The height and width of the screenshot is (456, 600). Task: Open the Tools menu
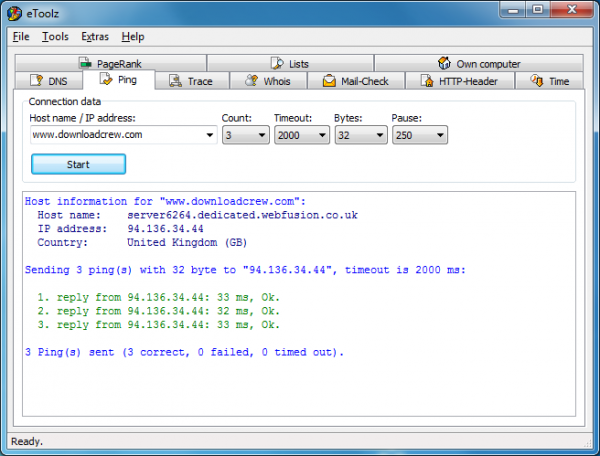(x=55, y=37)
